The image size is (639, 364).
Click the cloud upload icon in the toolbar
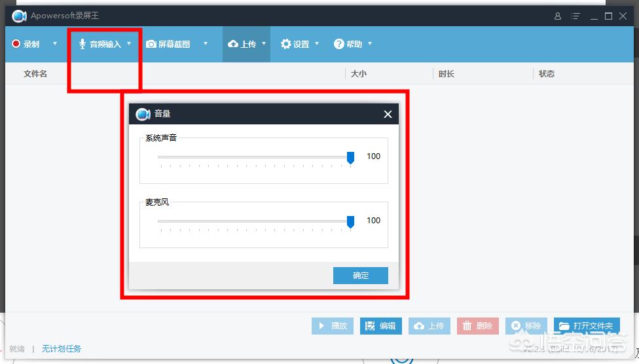point(233,44)
